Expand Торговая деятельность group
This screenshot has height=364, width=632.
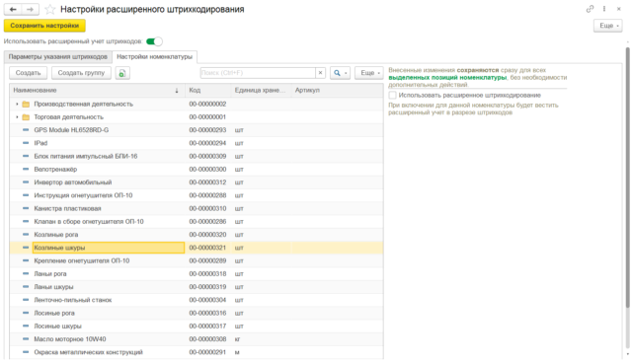tap(17, 117)
